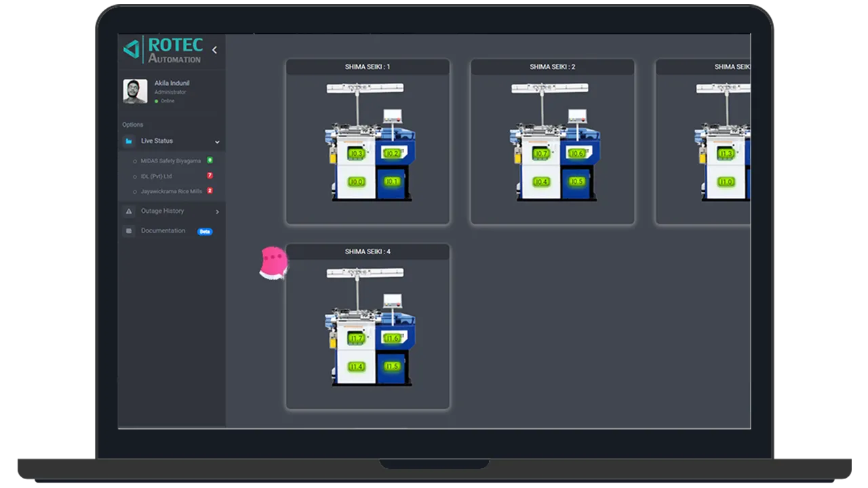This screenshot has height=488, width=868.
Task: Click the control panel monitor on machine 4
Action: (x=392, y=301)
